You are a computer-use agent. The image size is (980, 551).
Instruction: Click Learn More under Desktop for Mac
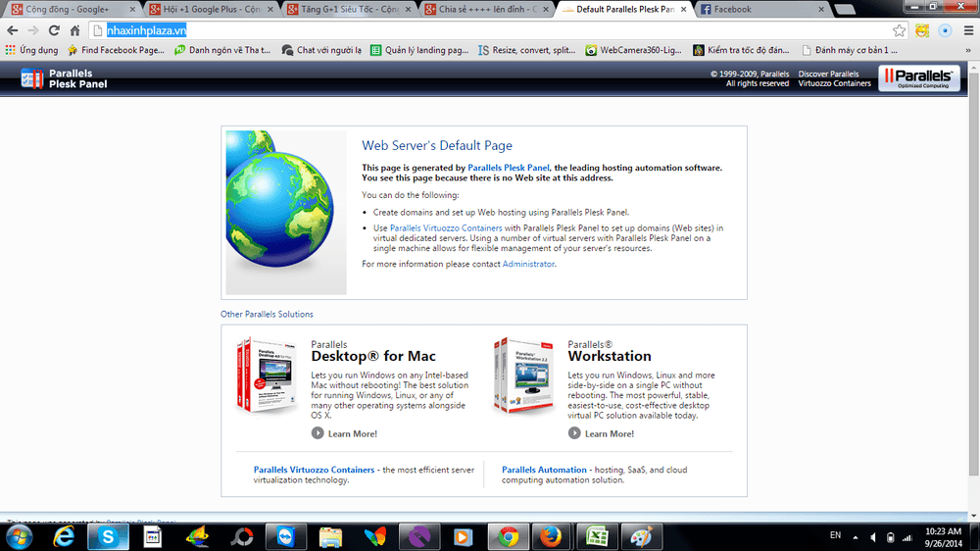(x=344, y=433)
